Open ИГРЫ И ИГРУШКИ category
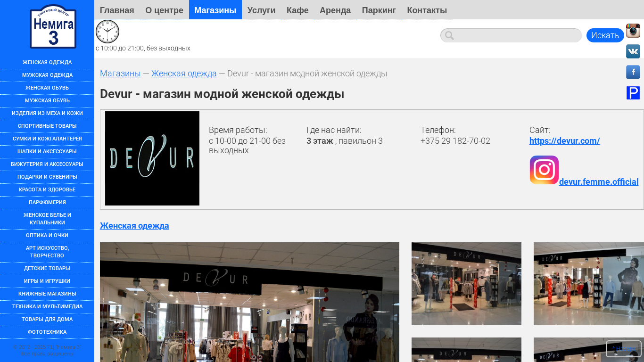Viewport: 644px width, 362px height. tap(47, 281)
